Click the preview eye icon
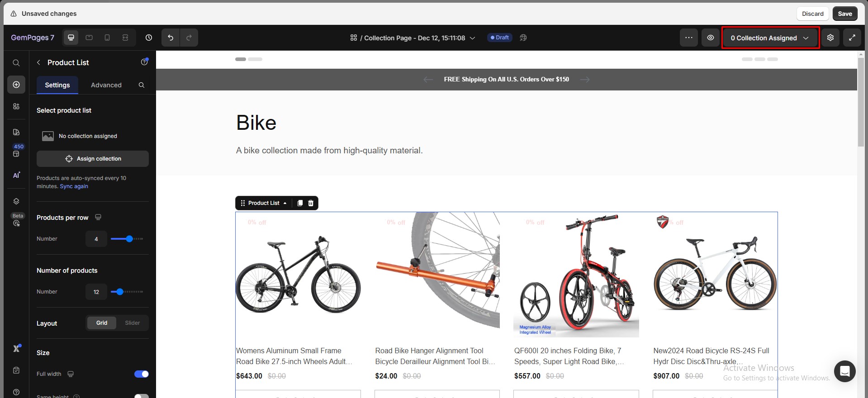The width and height of the screenshot is (868, 398). coord(711,38)
